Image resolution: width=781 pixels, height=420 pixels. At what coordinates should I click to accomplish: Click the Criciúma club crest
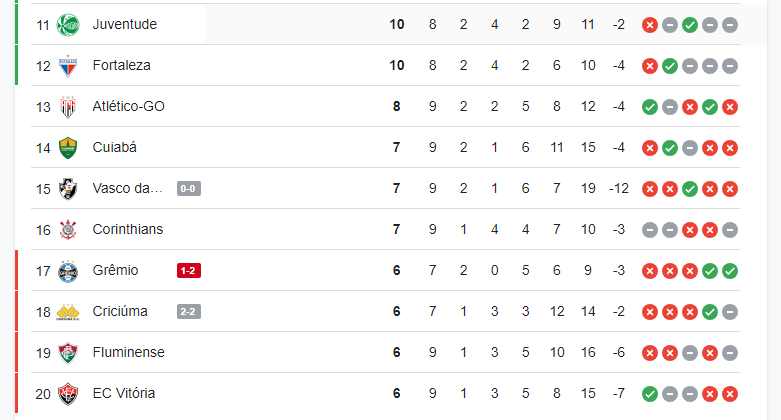pos(68,312)
